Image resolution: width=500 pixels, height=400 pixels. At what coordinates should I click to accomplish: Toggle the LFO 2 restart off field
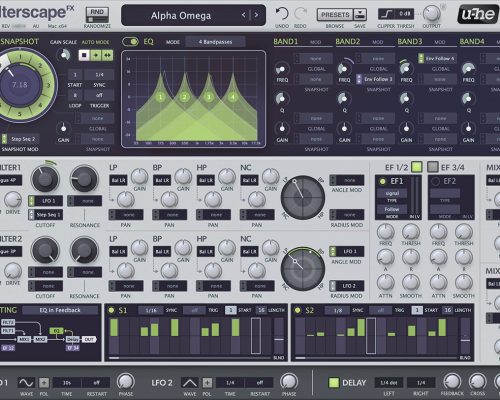click(x=260, y=383)
